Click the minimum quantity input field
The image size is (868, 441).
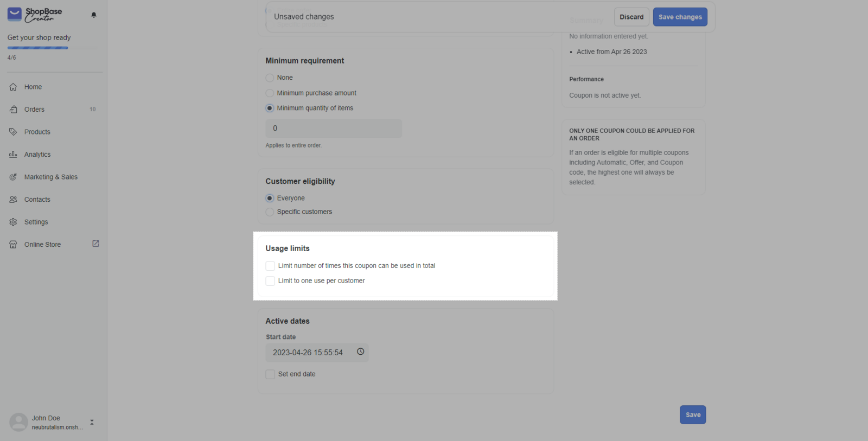[334, 129]
